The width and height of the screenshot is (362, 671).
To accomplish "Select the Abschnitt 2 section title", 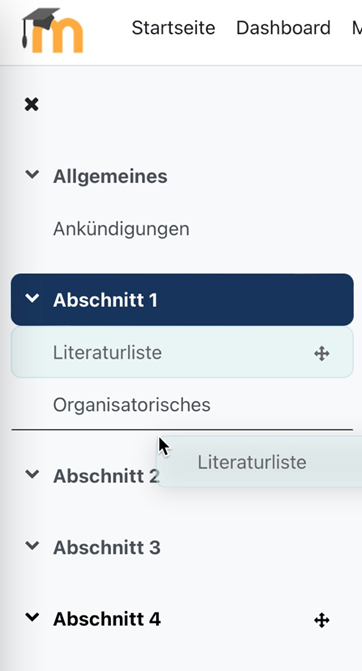I will tap(106, 476).
